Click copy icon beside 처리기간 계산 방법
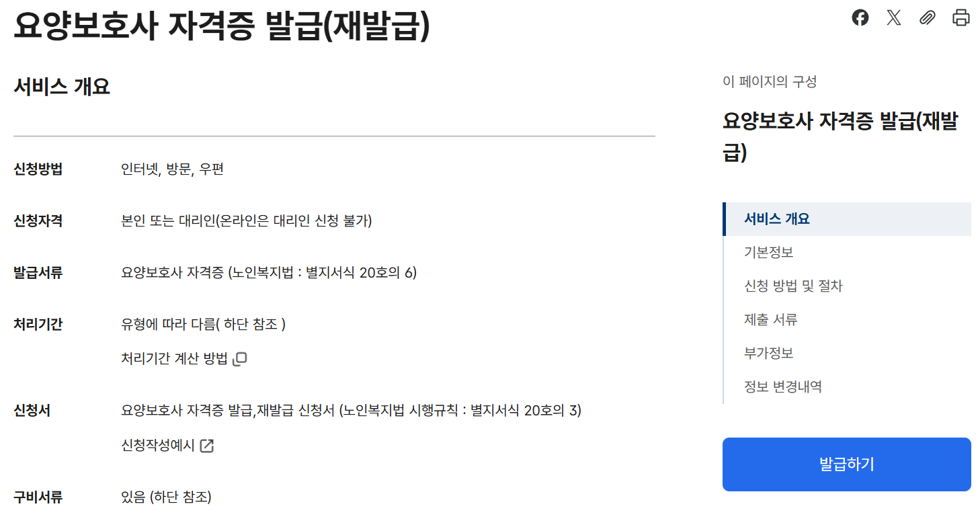980x531 pixels. pyautogui.click(x=240, y=358)
